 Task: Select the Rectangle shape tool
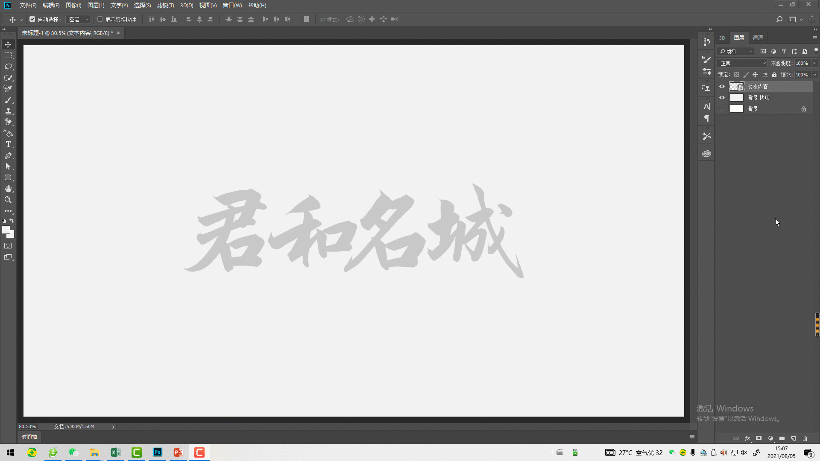coord(8,178)
